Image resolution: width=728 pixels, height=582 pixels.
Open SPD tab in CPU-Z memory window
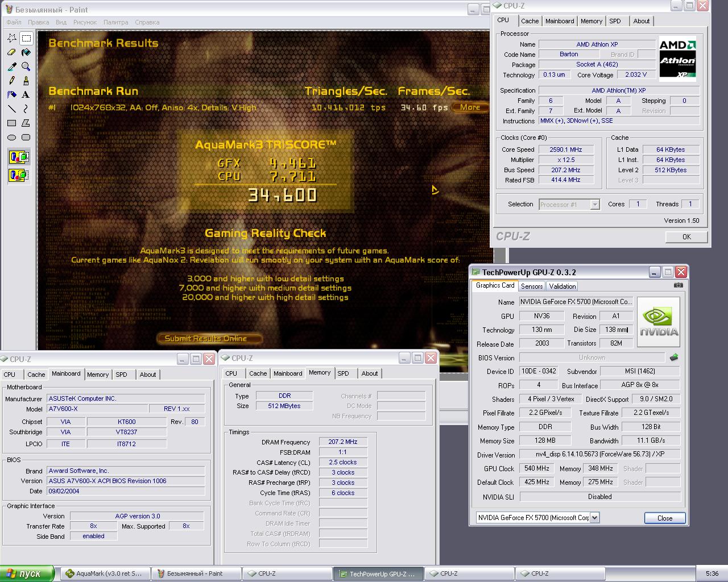(343, 373)
